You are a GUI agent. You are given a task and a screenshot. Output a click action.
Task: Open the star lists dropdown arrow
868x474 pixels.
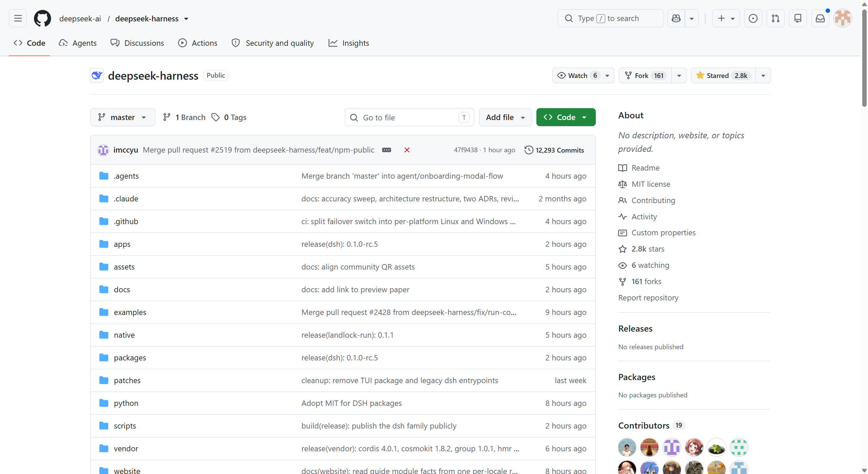click(x=763, y=75)
